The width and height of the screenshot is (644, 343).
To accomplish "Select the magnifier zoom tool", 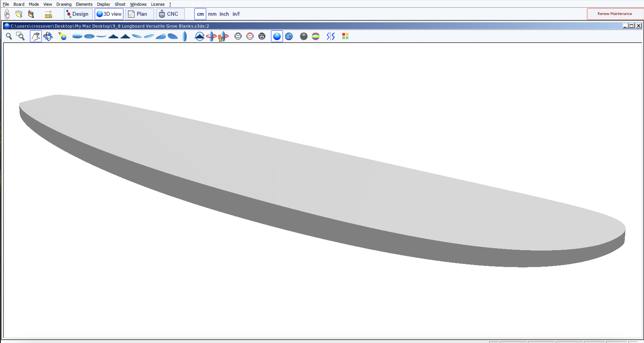I will (9, 36).
